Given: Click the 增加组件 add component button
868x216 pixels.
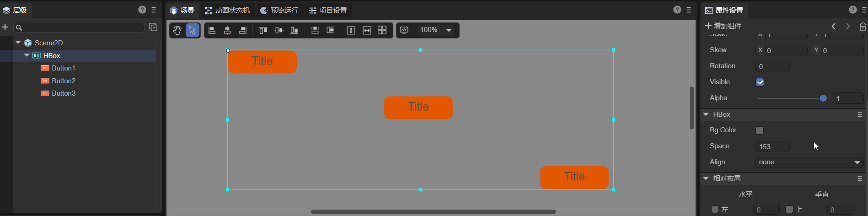Looking at the screenshot, I should point(723,26).
